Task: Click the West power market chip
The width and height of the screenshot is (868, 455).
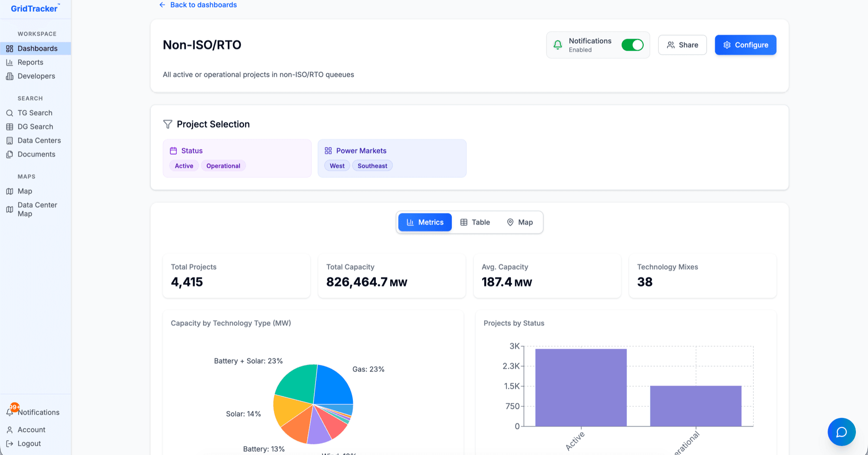Action: pyautogui.click(x=337, y=166)
